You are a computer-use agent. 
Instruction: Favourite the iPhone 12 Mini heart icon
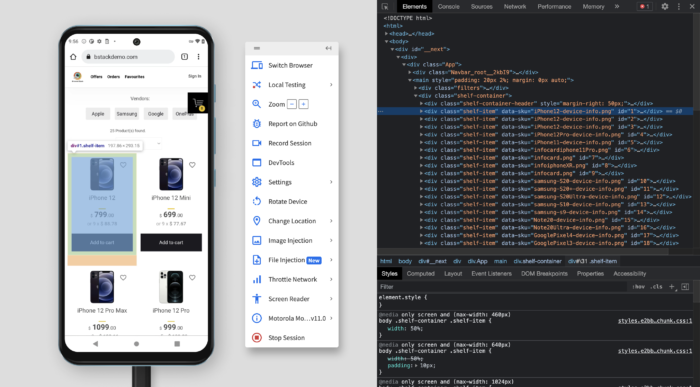point(192,165)
